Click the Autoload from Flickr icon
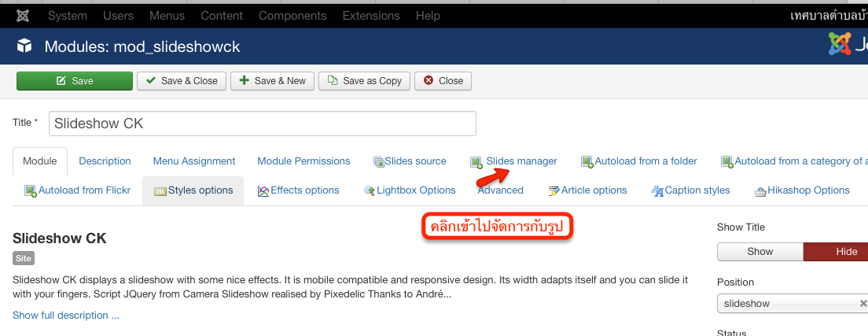 pos(31,190)
